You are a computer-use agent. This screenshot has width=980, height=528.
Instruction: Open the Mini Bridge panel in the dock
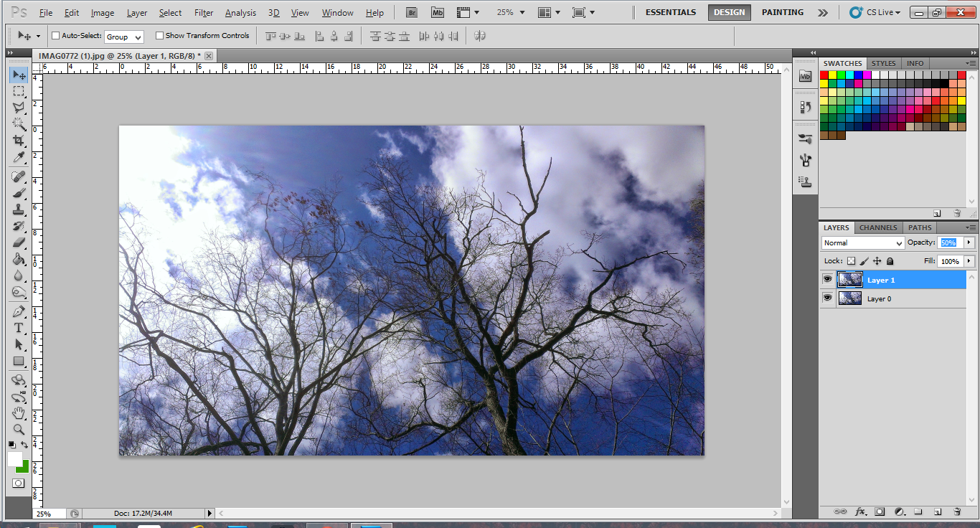pyautogui.click(x=805, y=76)
